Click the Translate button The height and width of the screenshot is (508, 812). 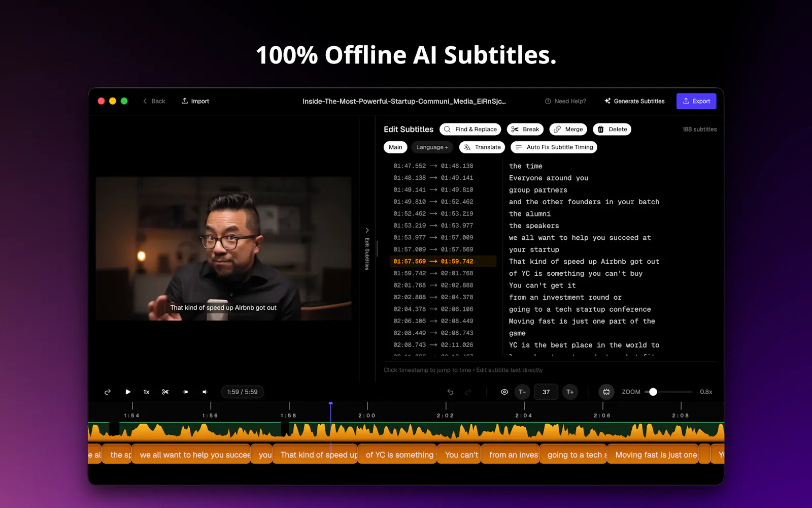[x=482, y=147]
